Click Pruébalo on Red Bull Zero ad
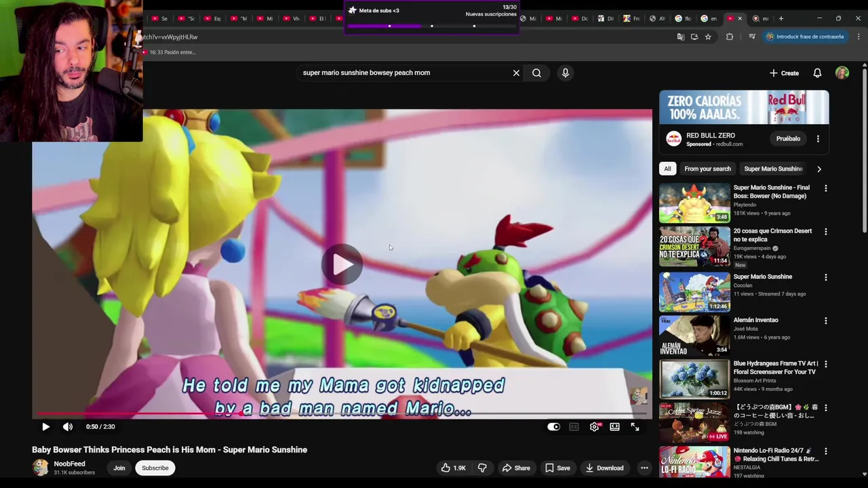The height and width of the screenshot is (488, 868). (788, 139)
